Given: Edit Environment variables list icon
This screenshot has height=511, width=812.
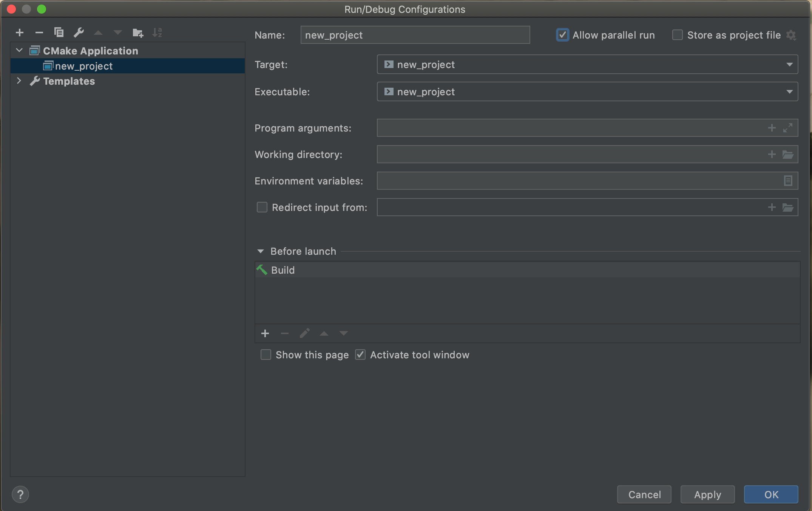Looking at the screenshot, I should [788, 181].
